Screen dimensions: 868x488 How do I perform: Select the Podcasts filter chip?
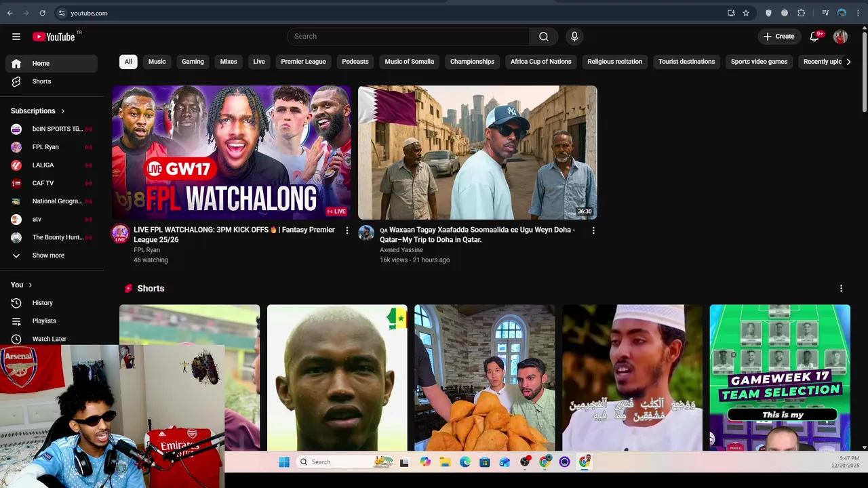point(355,62)
